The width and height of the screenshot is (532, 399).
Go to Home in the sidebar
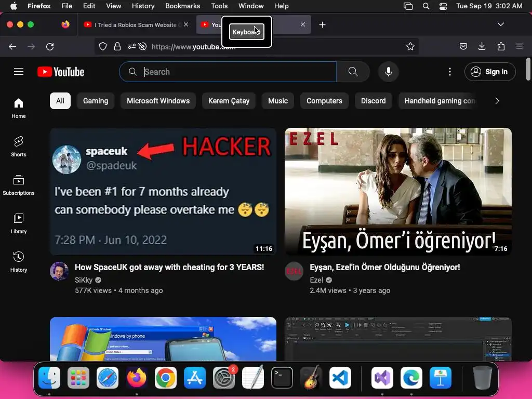[x=19, y=108]
